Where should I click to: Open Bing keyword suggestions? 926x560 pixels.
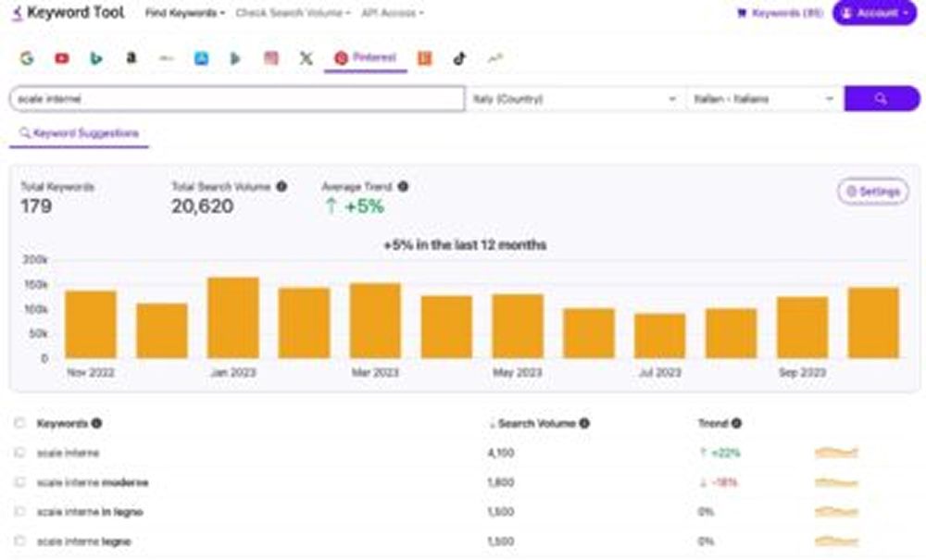[96, 57]
